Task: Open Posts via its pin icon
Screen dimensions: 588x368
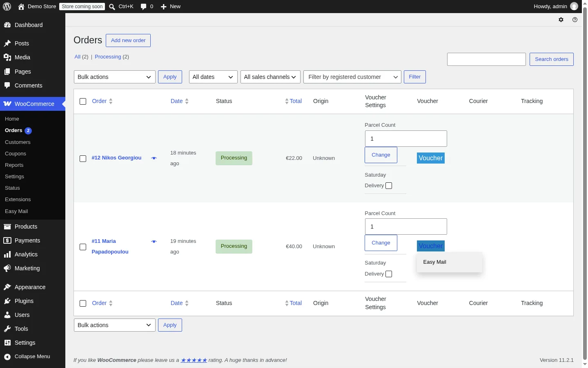Action: pos(7,43)
